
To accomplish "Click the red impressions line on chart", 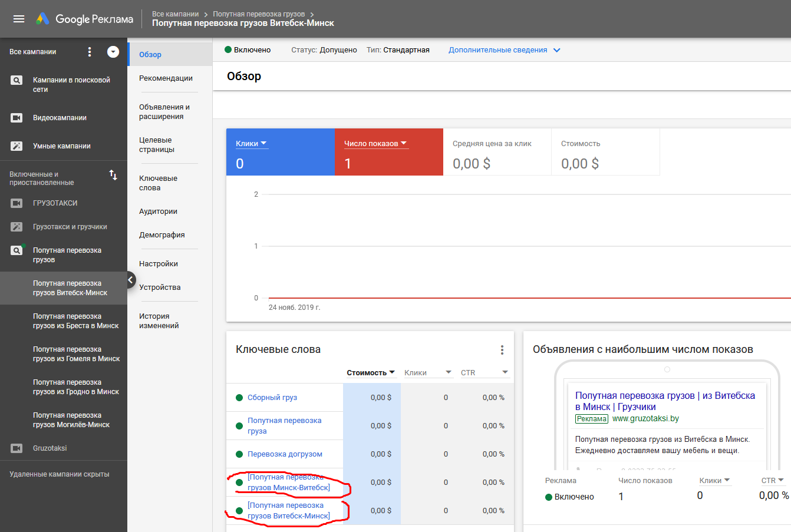I will click(529, 298).
